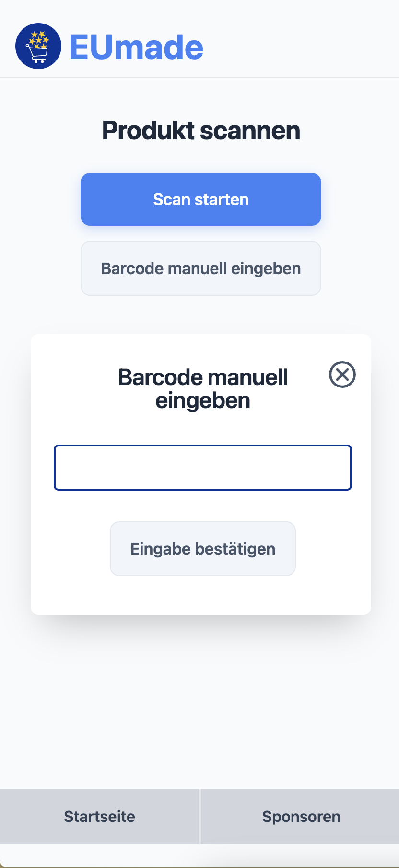Click the Startseite label in bottom navigation
Viewport: 399px width, 868px height.
tap(99, 816)
